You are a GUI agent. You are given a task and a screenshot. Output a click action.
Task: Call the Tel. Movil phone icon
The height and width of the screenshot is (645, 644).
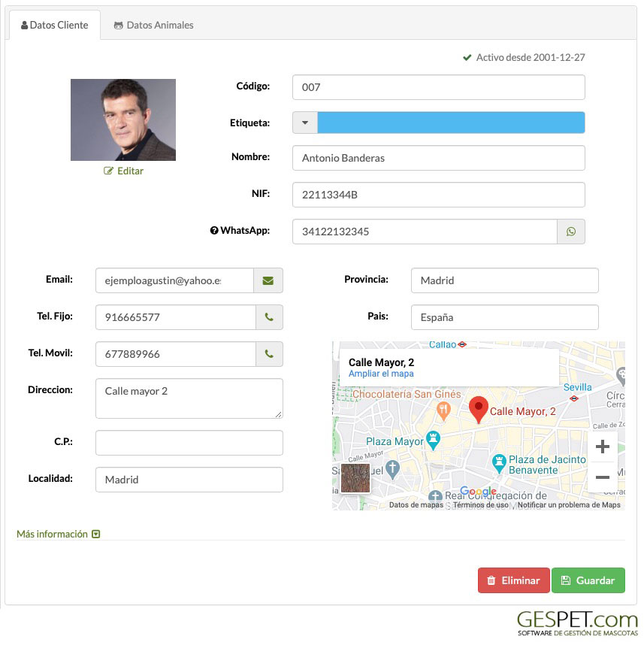point(269,354)
